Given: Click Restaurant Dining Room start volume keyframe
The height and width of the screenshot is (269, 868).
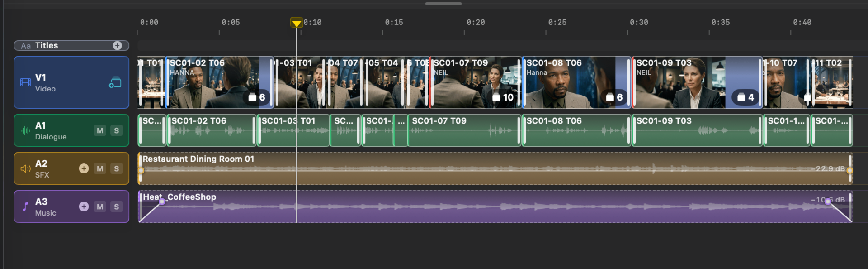Looking at the screenshot, I should click(x=141, y=170).
